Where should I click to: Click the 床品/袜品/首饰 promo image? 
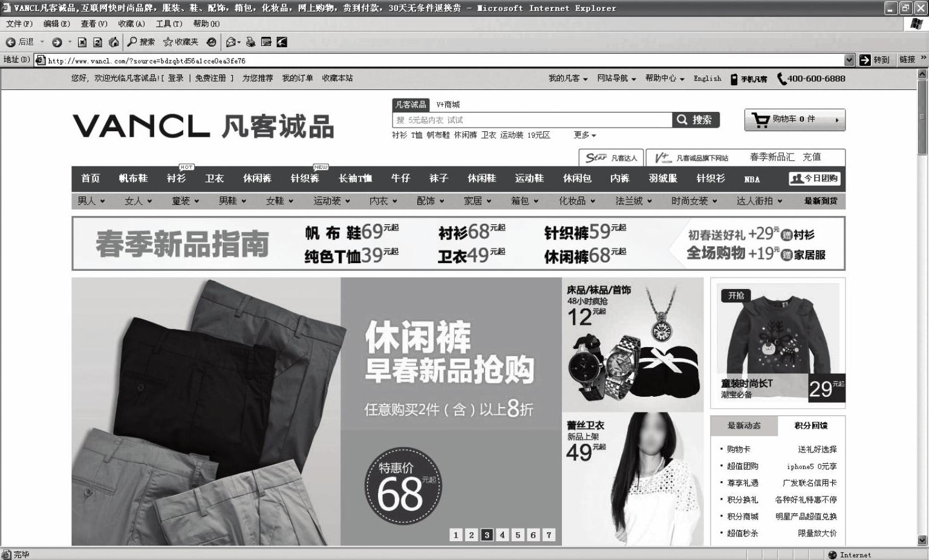tap(633, 345)
